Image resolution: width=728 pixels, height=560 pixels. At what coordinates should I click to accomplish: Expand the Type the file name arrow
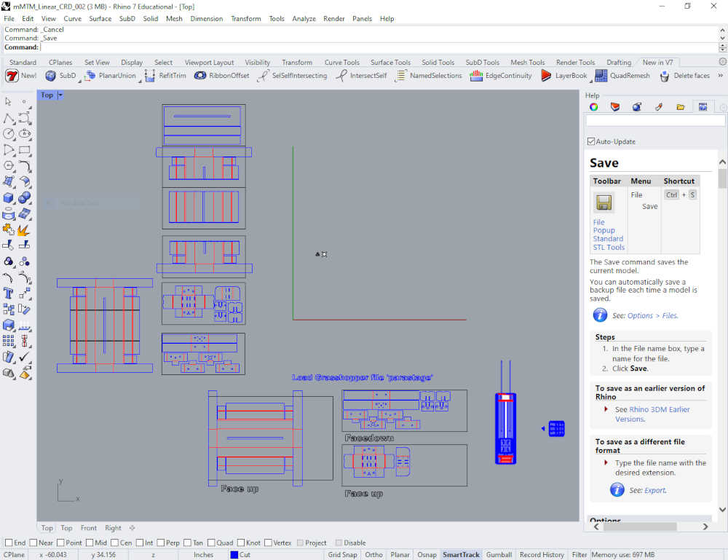[606, 462]
